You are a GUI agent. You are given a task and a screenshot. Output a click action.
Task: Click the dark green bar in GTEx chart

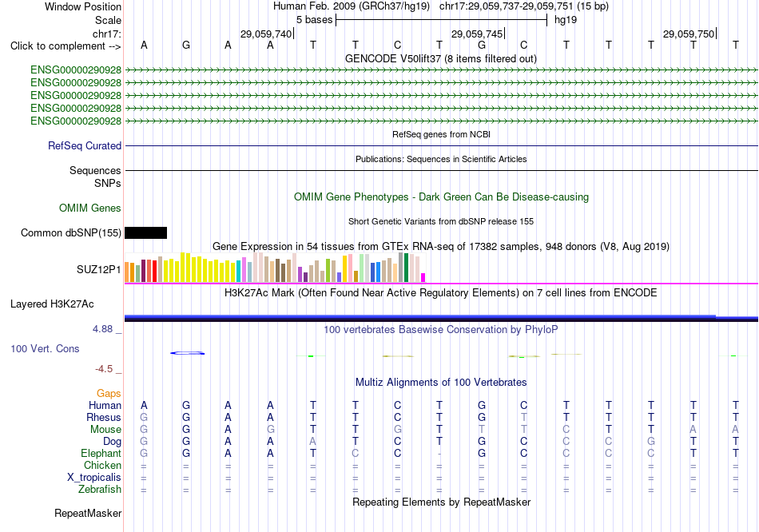coord(406,268)
